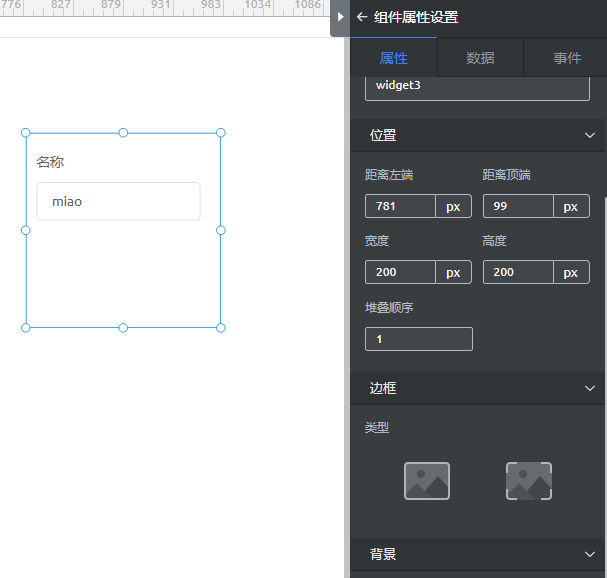
Task: Collapse the 边框 section chevron
Action: [590, 388]
